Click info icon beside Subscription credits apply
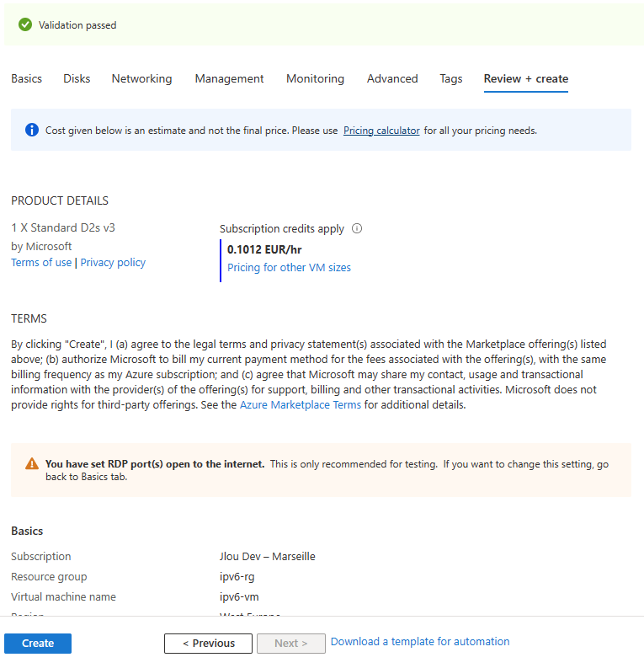The width and height of the screenshot is (644, 668). tap(357, 229)
